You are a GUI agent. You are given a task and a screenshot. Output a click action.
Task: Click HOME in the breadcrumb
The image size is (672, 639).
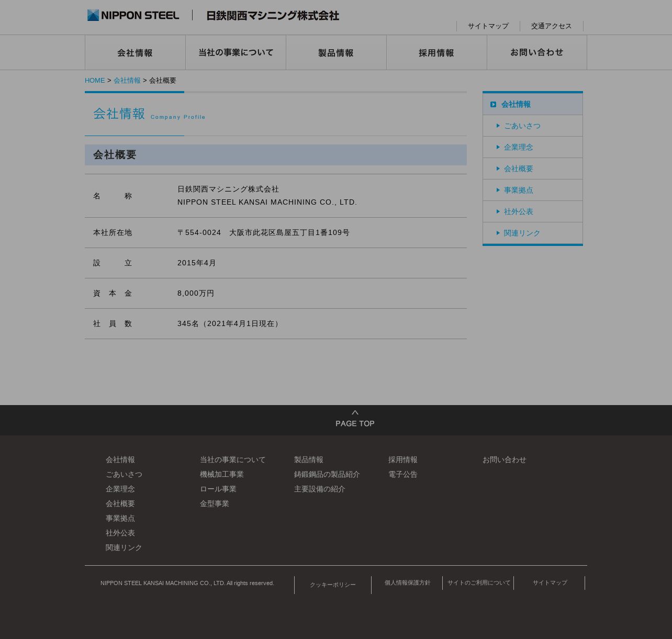(x=95, y=81)
